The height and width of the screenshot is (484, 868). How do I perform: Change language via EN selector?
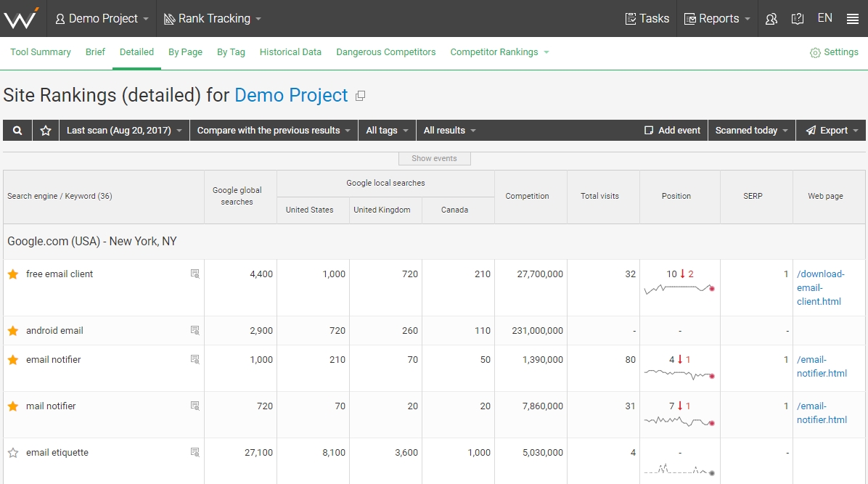click(x=825, y=18)
